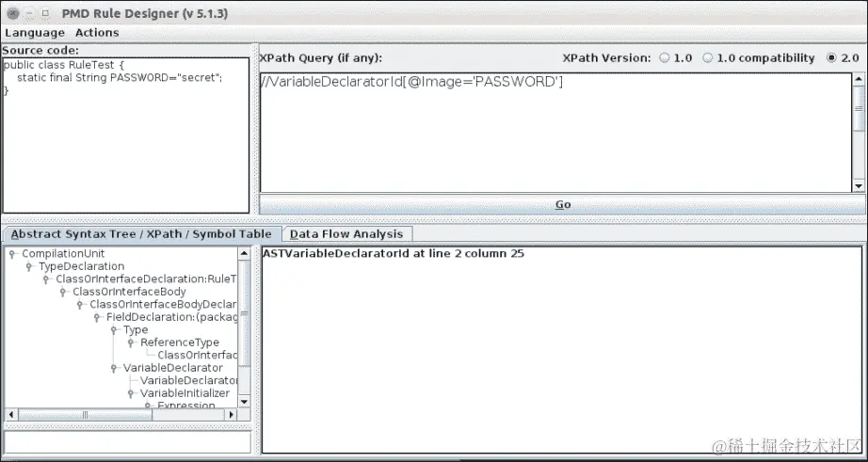Open the Actions menu

tap(97, 33)
